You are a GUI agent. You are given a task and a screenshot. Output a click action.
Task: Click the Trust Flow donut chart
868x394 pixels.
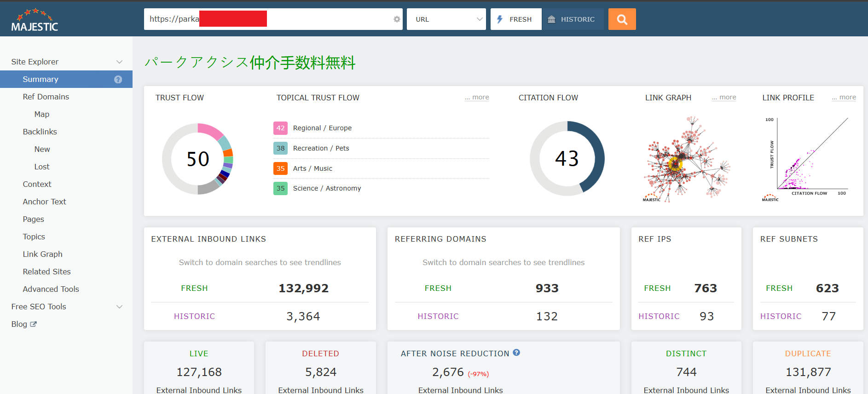(x=198, y=159)
